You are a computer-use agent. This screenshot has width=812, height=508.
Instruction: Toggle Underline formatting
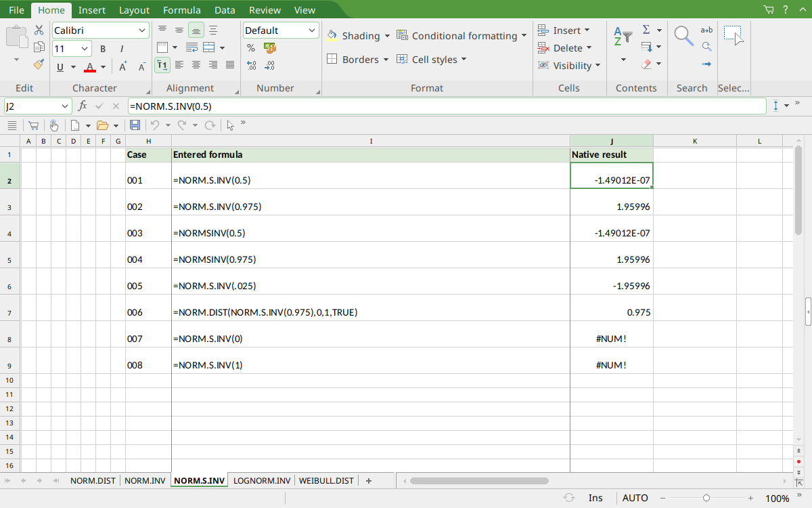60,67
